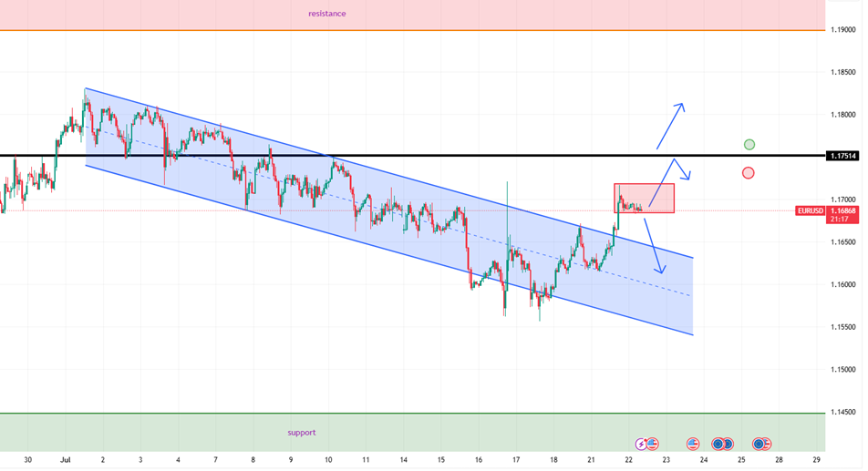868x471 pixels.
Task: Click the 1.18500 price axis value
Action: point(843,72)
